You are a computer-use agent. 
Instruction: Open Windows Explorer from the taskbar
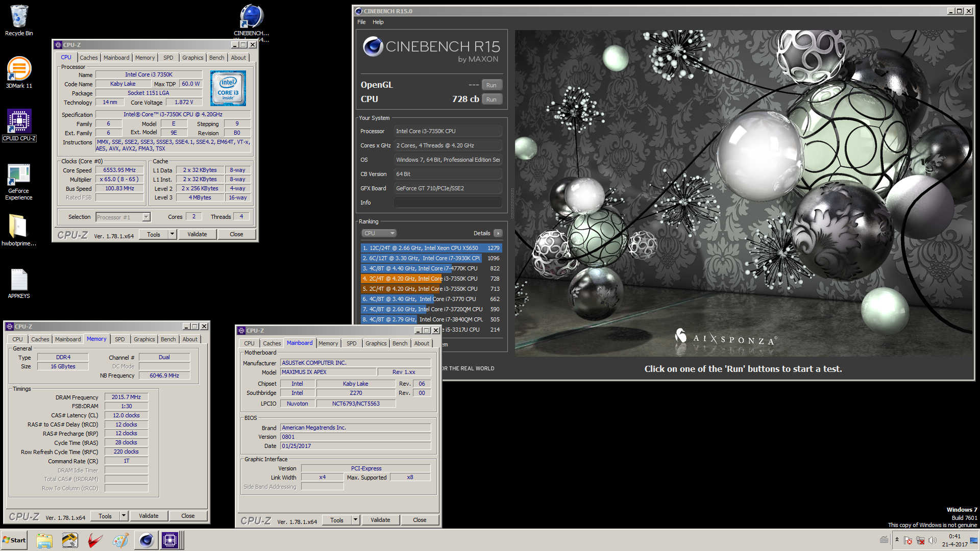pyautogui.click(x=44, y=540)
